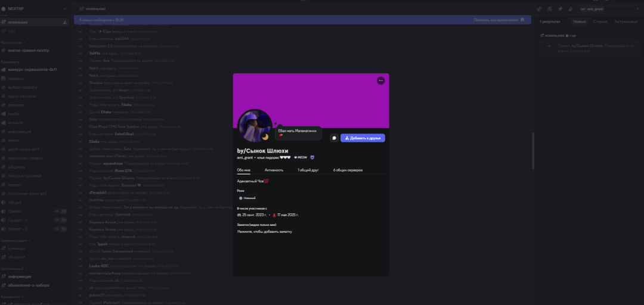Collapse the Комьюнити category
The height and width of the screenshot is (305, 644).
(11, 61)
